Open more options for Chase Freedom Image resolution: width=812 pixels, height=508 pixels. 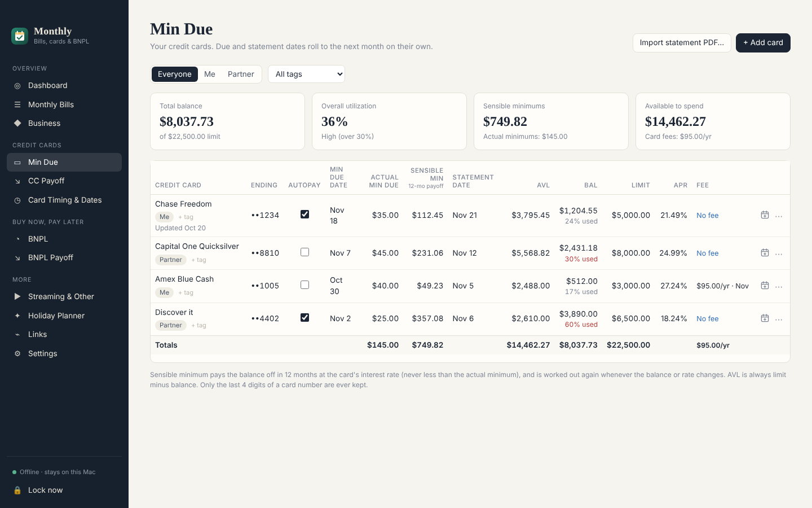point(779,216)
